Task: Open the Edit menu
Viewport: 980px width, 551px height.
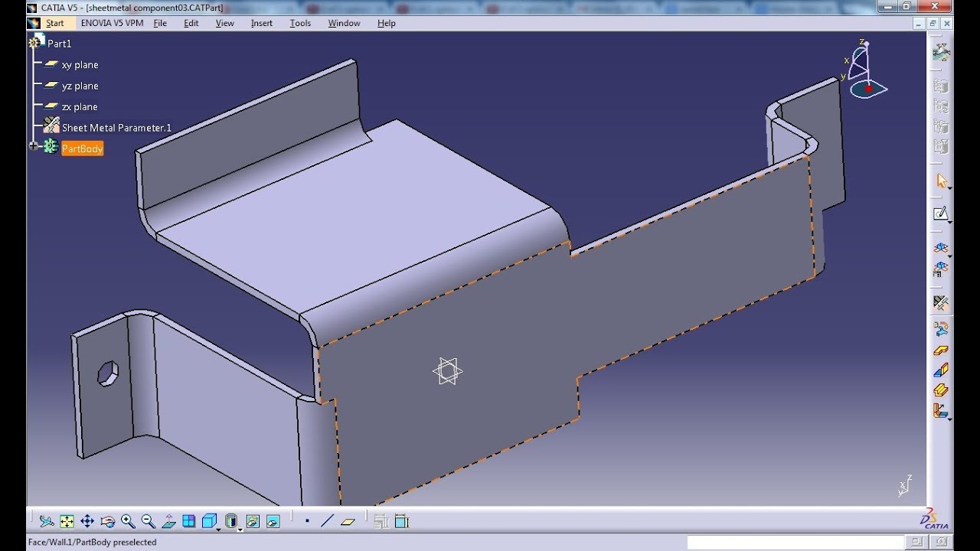Action: click(191, 23)
